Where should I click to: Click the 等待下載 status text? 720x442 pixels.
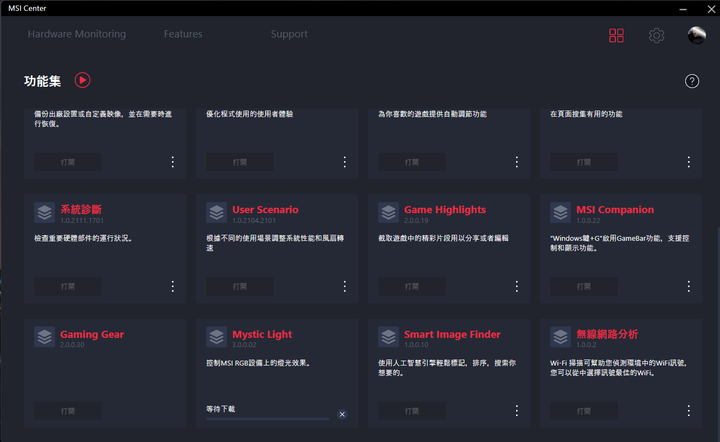pyautogui.click(x=220, y=408)
